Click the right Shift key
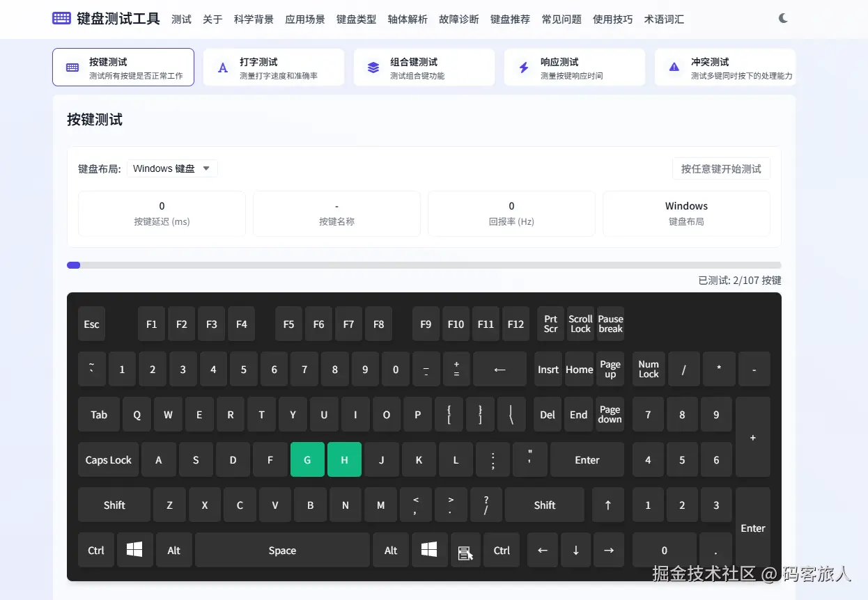The height and width of the screenshot is (600, 868). (x=545, y=505)
